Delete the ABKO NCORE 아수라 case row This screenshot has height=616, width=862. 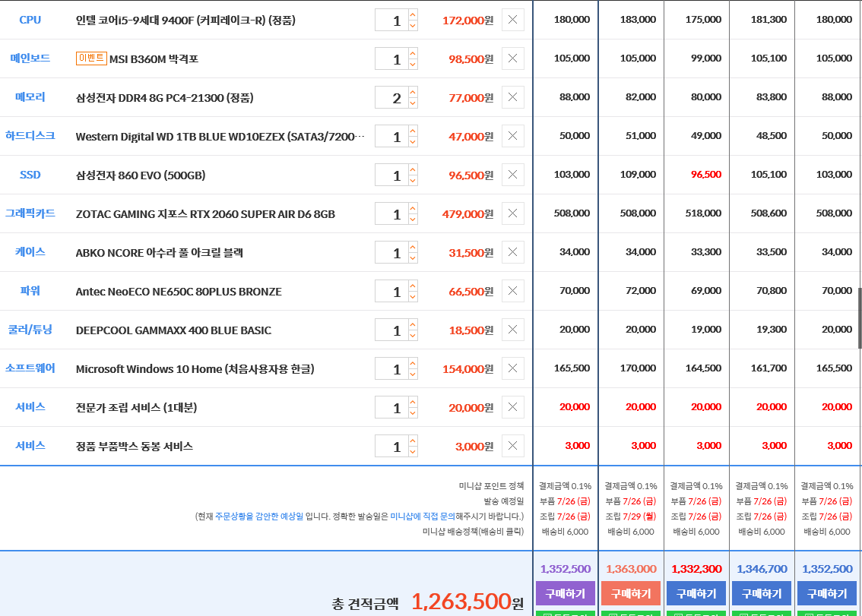pyautogui.click(x=512, y=252)
